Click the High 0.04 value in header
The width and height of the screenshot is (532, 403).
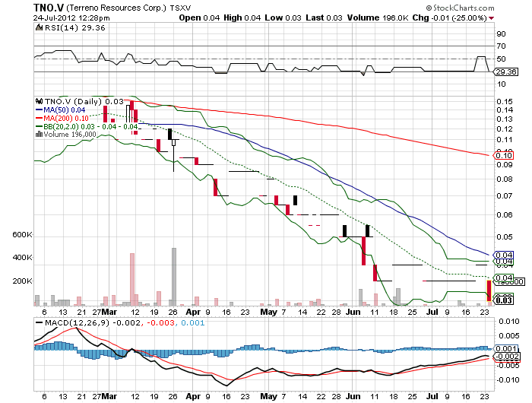click(242, 17)
